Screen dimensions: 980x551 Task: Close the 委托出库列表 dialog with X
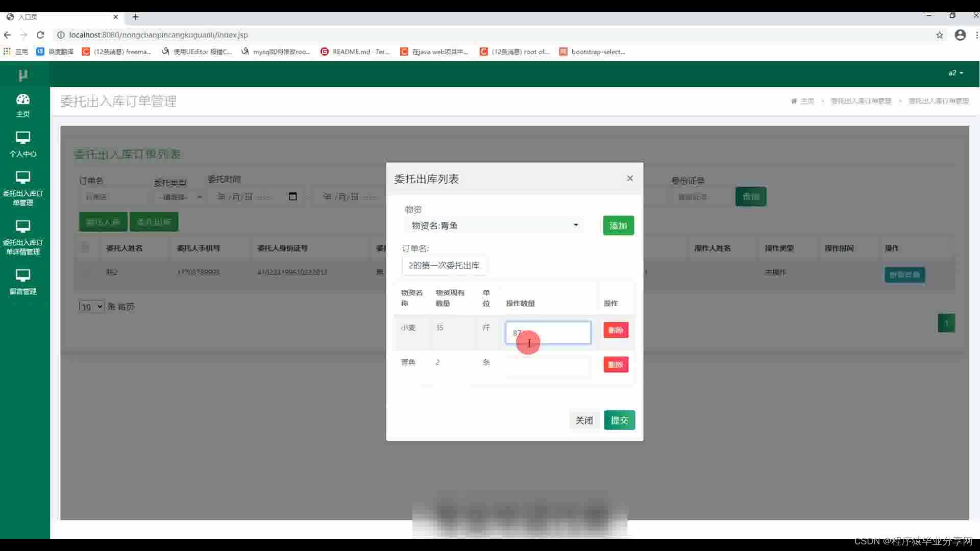point(630,178)
